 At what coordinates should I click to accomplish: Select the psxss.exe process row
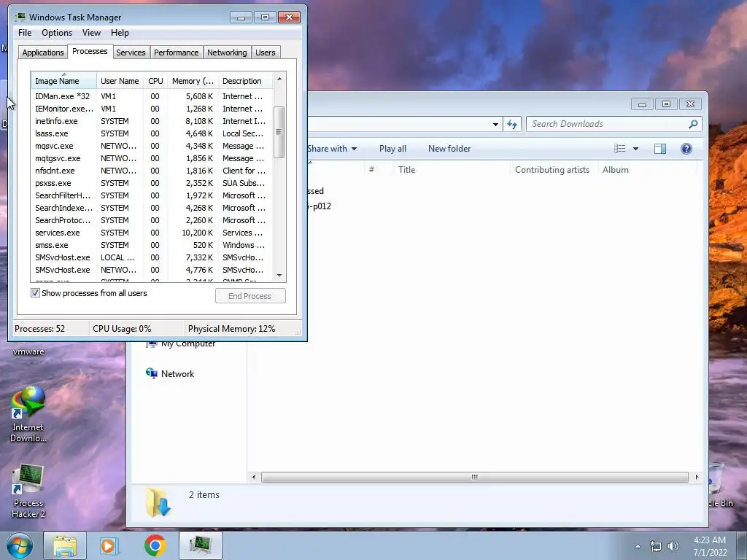click(152, 183)
